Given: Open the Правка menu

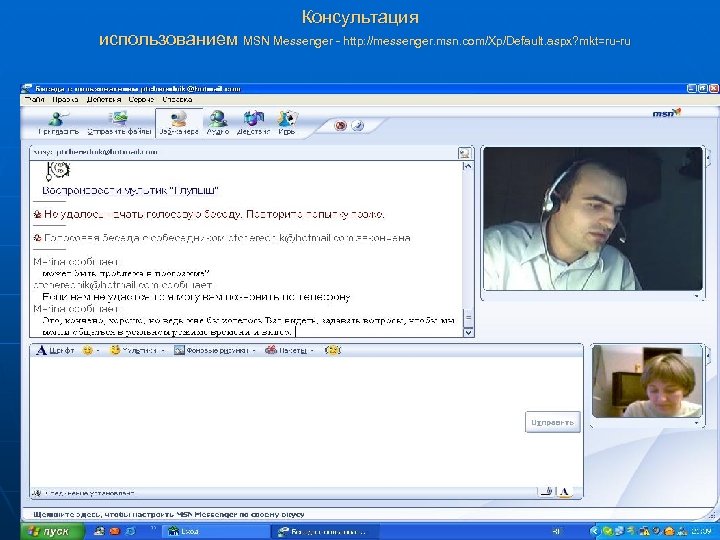Looking at the screenshot, I should click(x=65, y=100).
